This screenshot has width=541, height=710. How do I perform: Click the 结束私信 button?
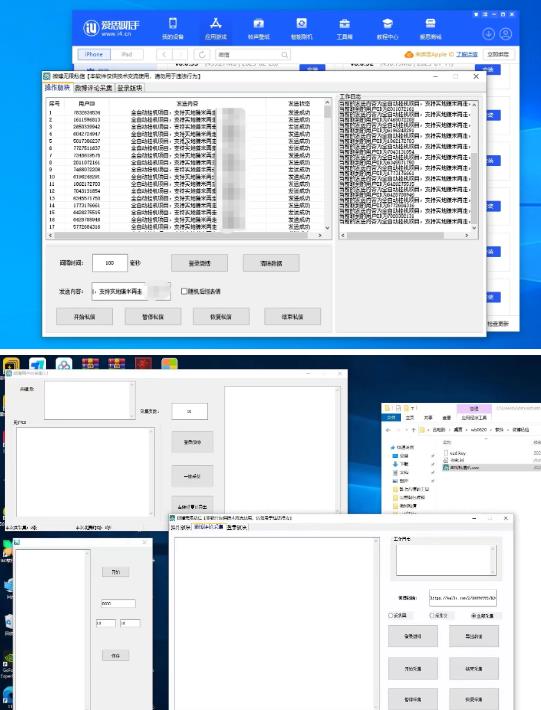(x=292, y=317)
